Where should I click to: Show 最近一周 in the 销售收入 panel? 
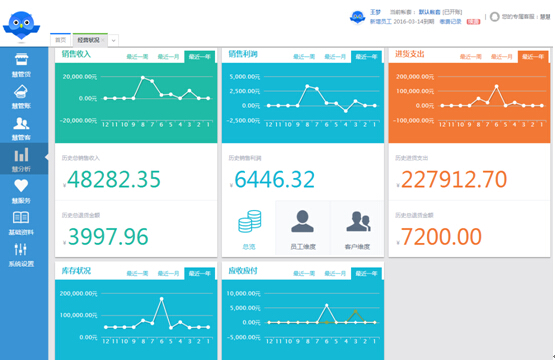tap(137, 57)
